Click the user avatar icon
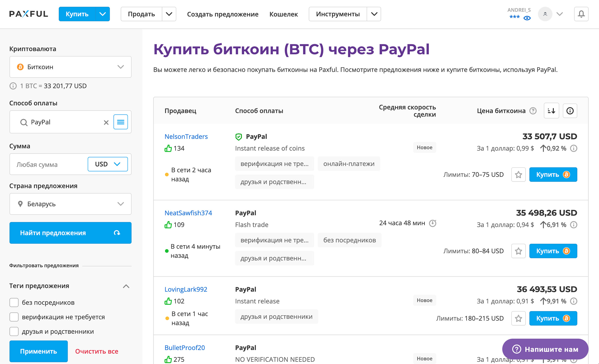Image resolution: width=599 pixels, height=364 pixels. click(x=545, y=14)
